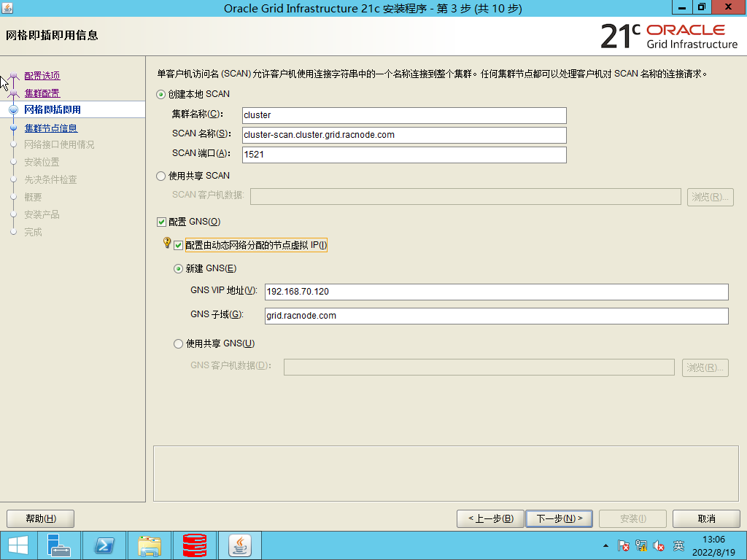The height and width of the screenshot is (560, 747).
Task: Select the 新建 GNS radio button
Action: [x=178, y=269]
